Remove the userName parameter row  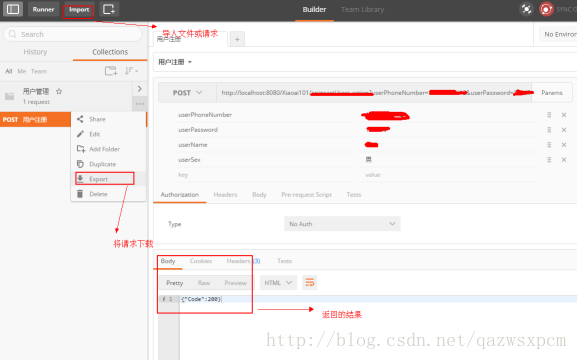pyautogui.click(x=564, y=145)
